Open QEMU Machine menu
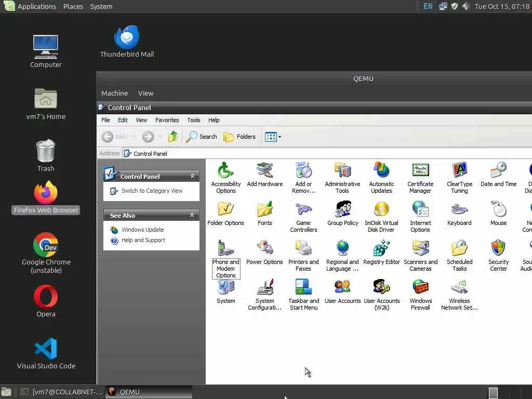 115,93
